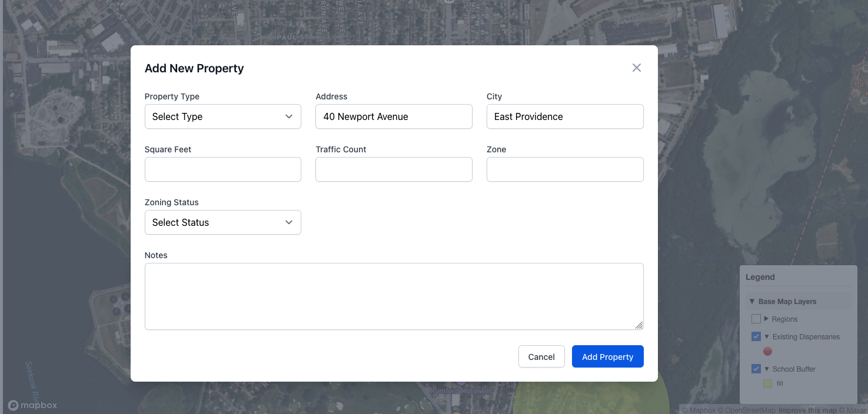Image resolution: width=868 pixels, height=414 pixels.
Task: Focus the Square Feet field
Action: (x=223, y=169)
